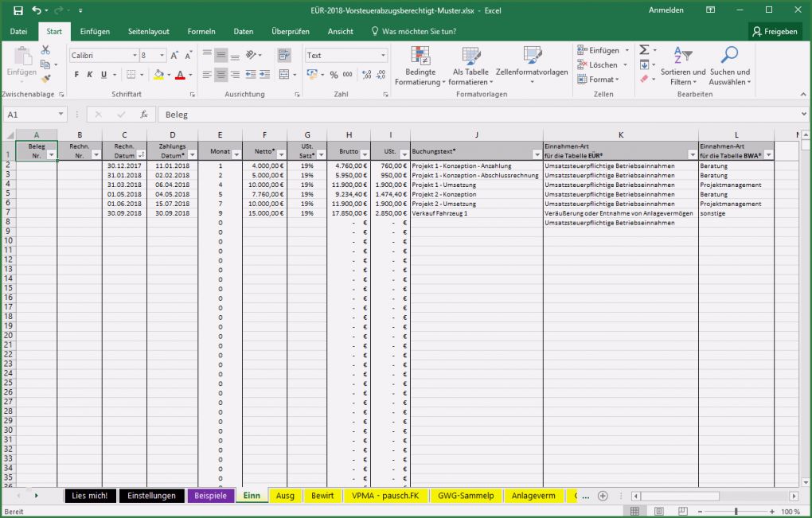Select the Format Painter (Format übertragen) icon

point(46,77)
